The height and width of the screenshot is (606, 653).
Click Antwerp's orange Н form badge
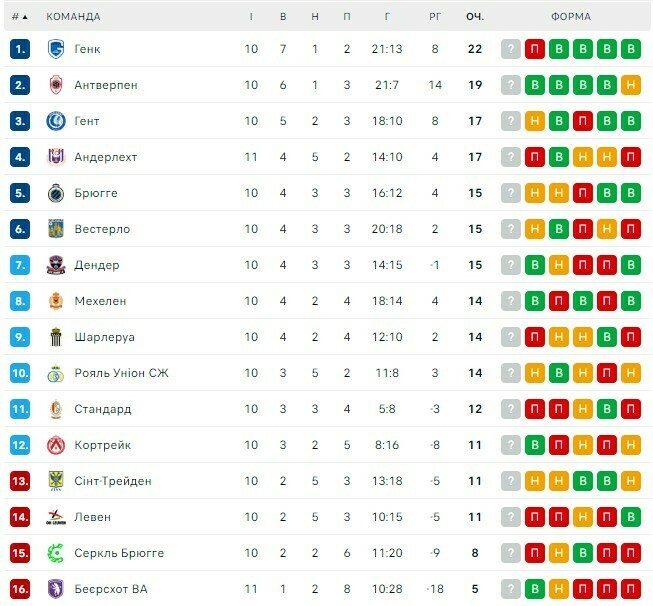[x=630, y=85]
